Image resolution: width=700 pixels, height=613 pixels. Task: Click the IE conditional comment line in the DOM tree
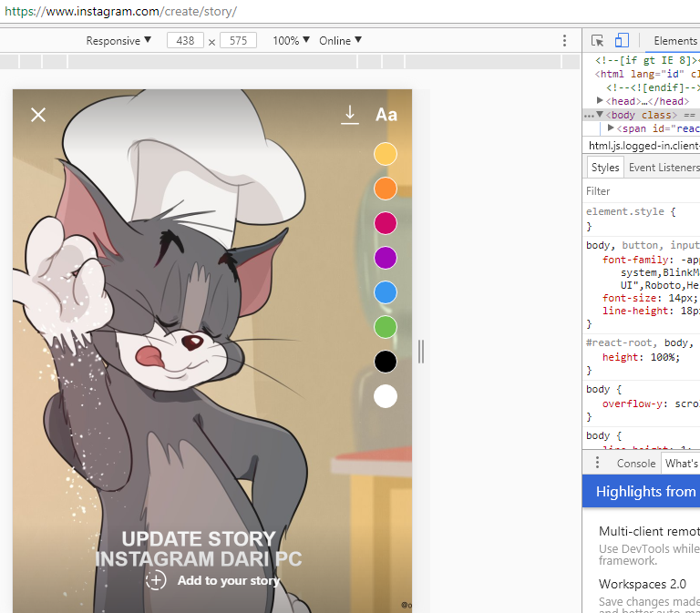(x=647, y=60)
